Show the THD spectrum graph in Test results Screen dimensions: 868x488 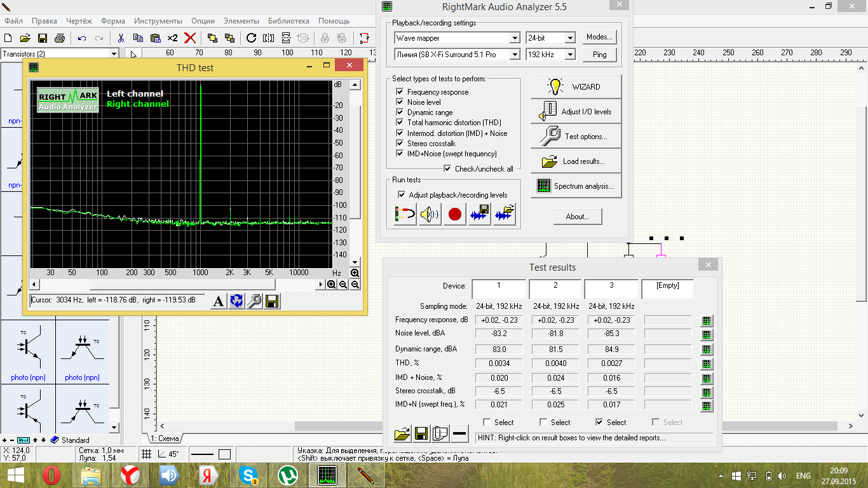point(706,363)
